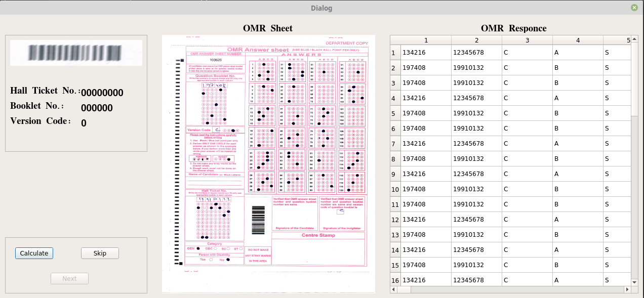Select the row 16 header in the table

point(395,280)
